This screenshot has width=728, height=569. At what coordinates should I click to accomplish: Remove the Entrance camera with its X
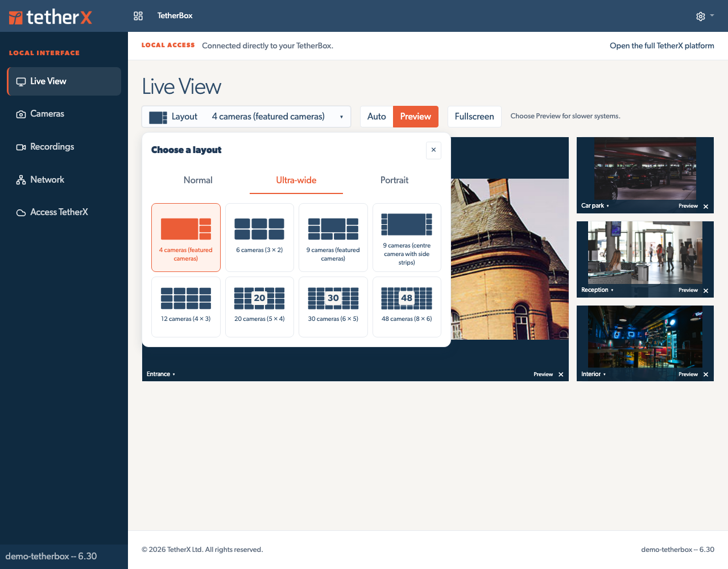coord(561,374)
